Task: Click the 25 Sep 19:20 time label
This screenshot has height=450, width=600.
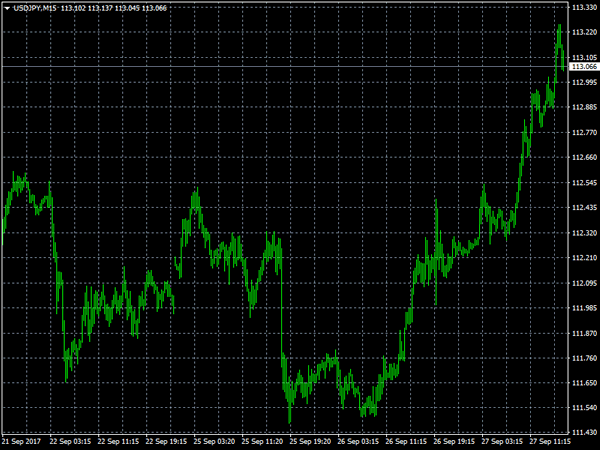Action: click(x=310, y=441)
